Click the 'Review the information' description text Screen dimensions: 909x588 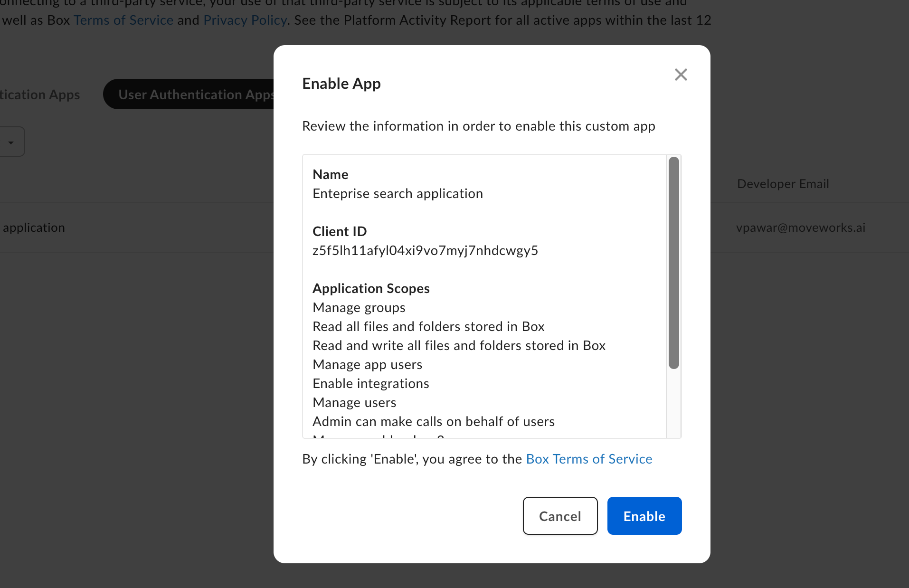(479, 126)
